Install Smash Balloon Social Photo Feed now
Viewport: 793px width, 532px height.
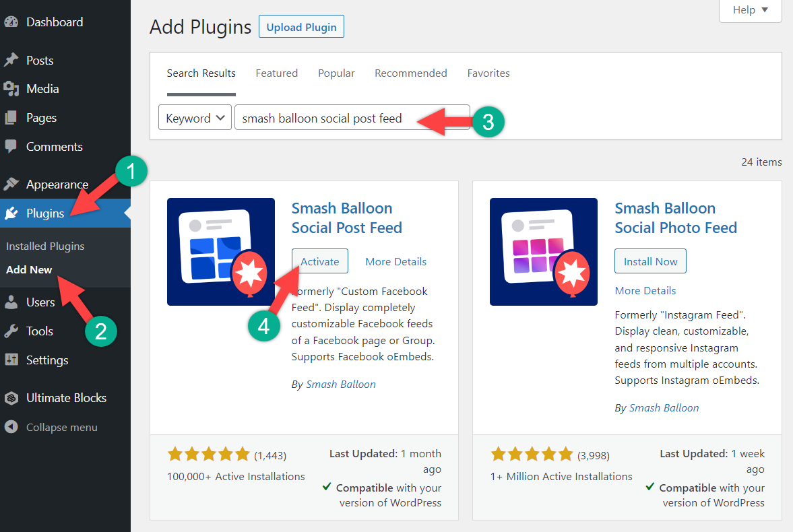pos(650,261)
